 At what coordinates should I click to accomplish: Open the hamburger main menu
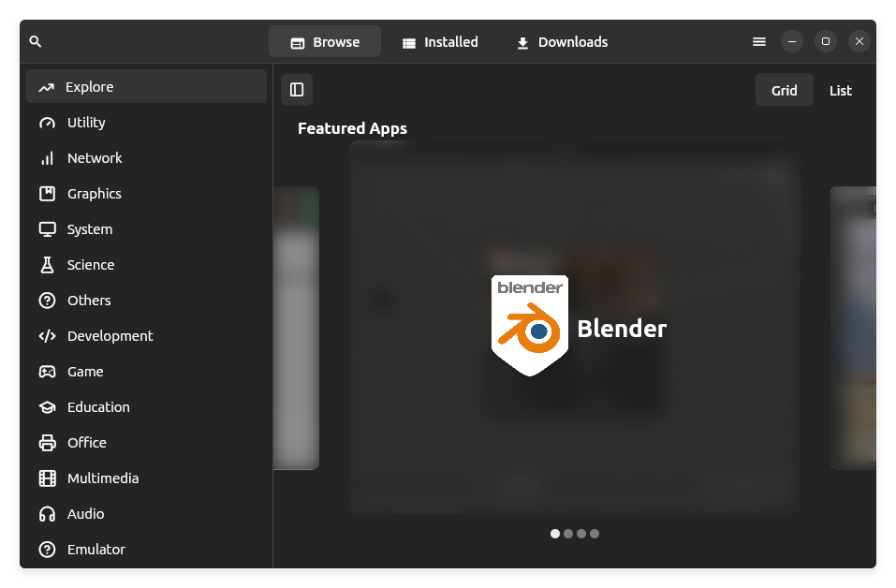[759, 42]
